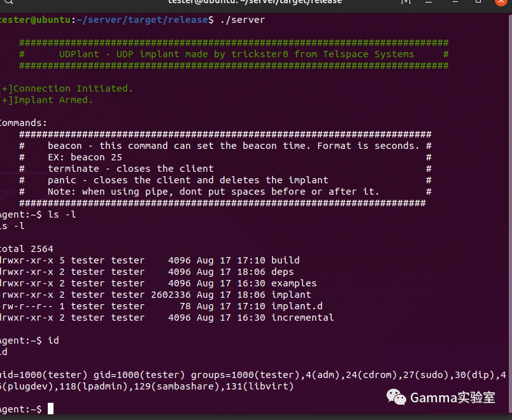Click the 'build' directory name
The image size is (512, 420).
pos(285,260)
